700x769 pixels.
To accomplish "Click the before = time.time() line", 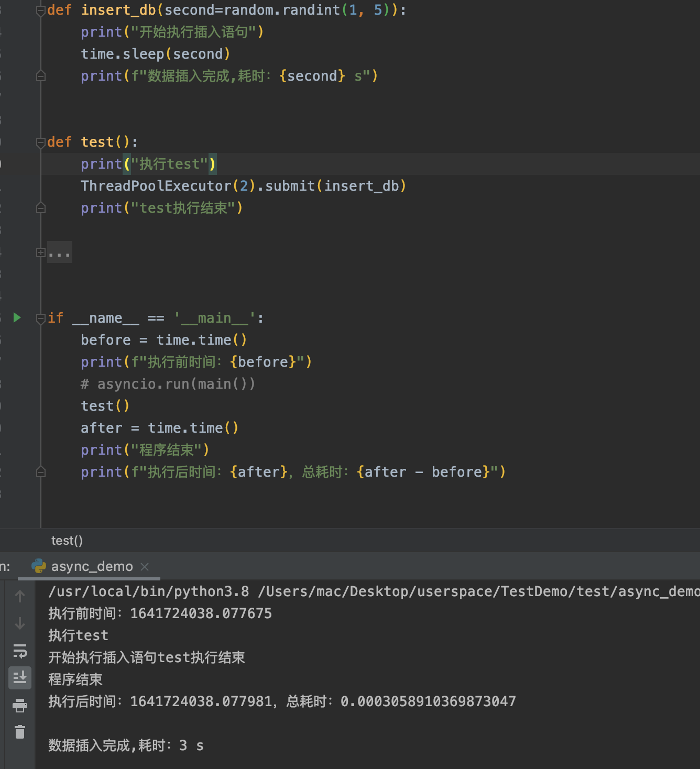I will pos(164,340).
